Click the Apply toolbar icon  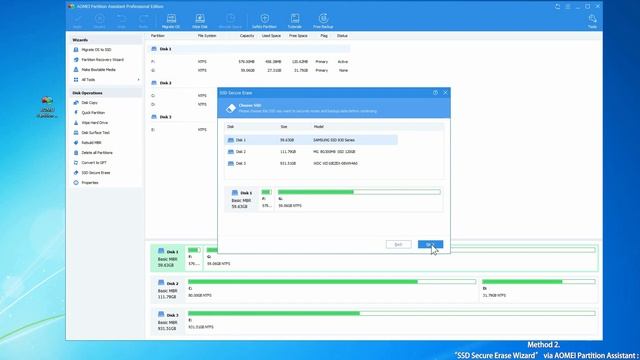pos(78,21)
